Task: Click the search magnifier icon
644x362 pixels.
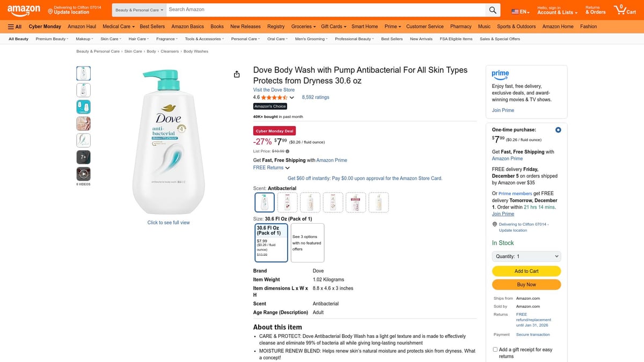Action: pyautogui.click(x=493, y=10)
